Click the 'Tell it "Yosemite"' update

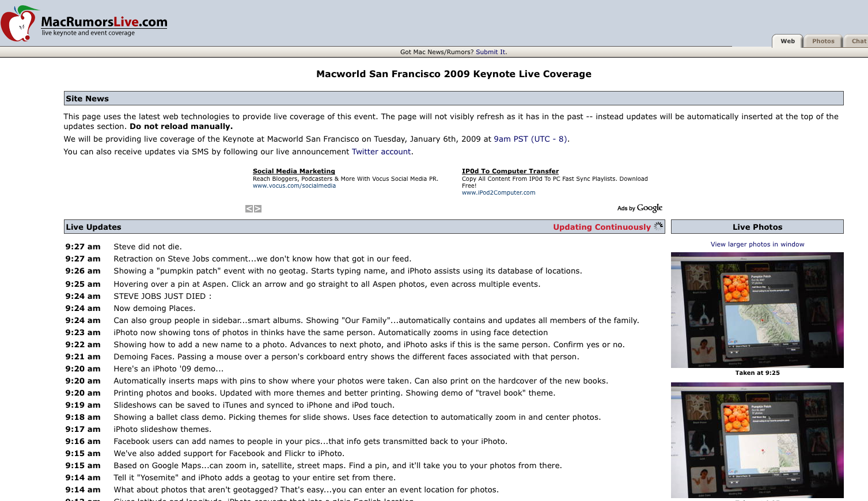click(x=255, y=477)
